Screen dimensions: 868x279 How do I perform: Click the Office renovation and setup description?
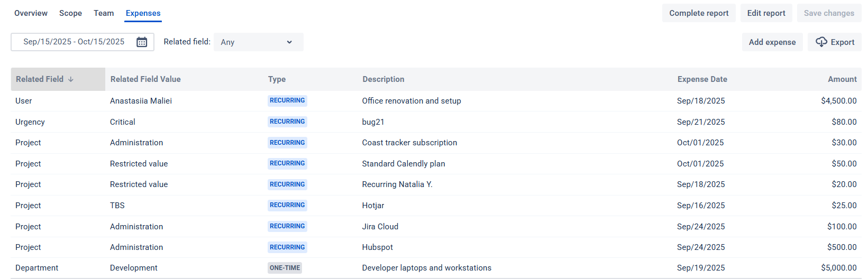pos(412,101)
